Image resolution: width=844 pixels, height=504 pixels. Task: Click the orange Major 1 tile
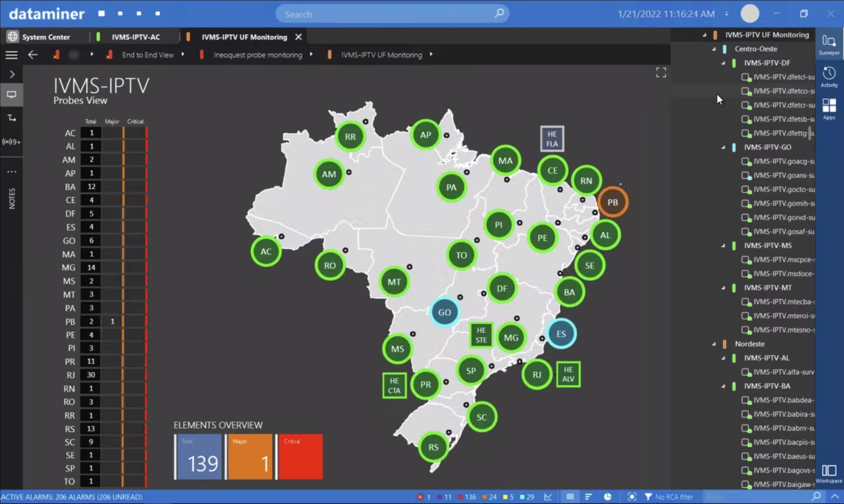click(x=250, y=456)
